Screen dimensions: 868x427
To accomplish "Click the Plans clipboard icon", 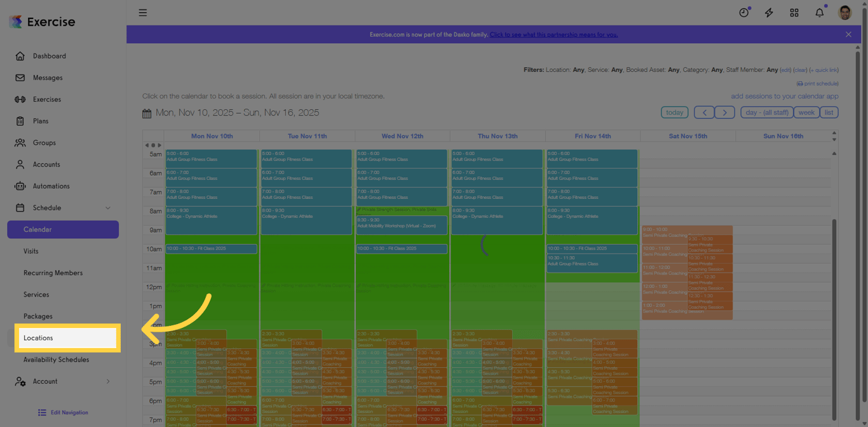I will point(20,121).
